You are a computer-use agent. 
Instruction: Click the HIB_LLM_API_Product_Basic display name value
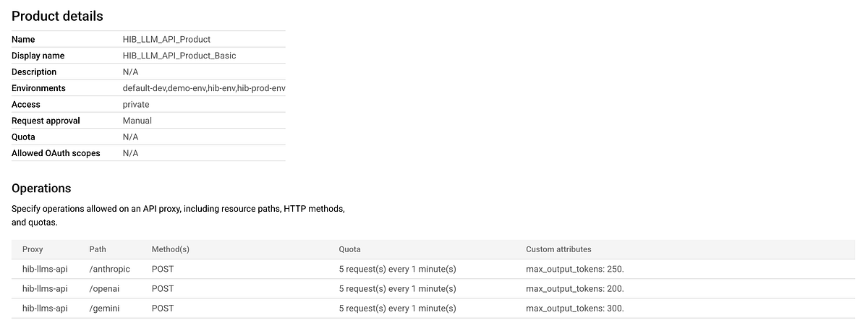tap(179, 56)
